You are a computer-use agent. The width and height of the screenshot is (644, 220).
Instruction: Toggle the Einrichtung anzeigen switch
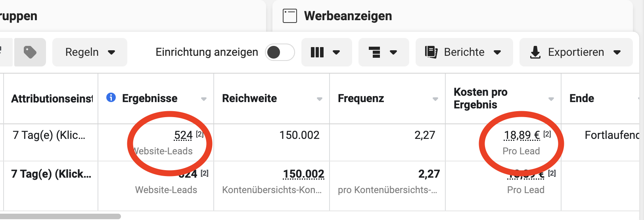point(280,52)
